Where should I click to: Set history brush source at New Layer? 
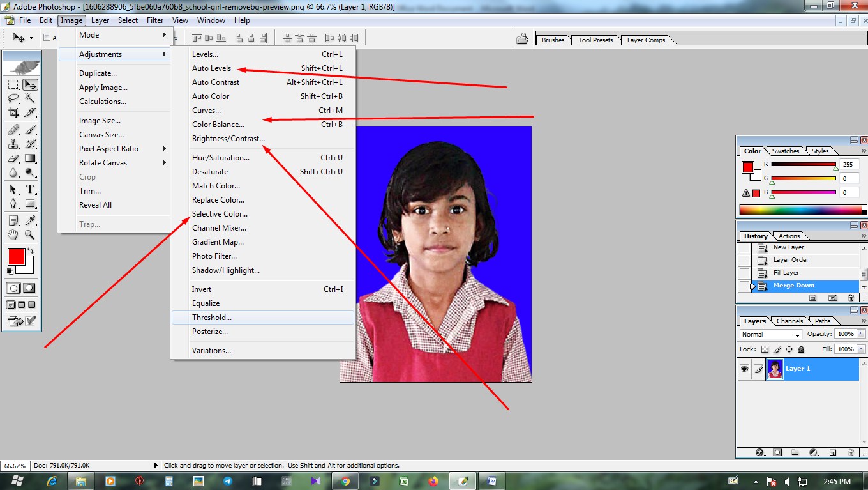(745, 248)
